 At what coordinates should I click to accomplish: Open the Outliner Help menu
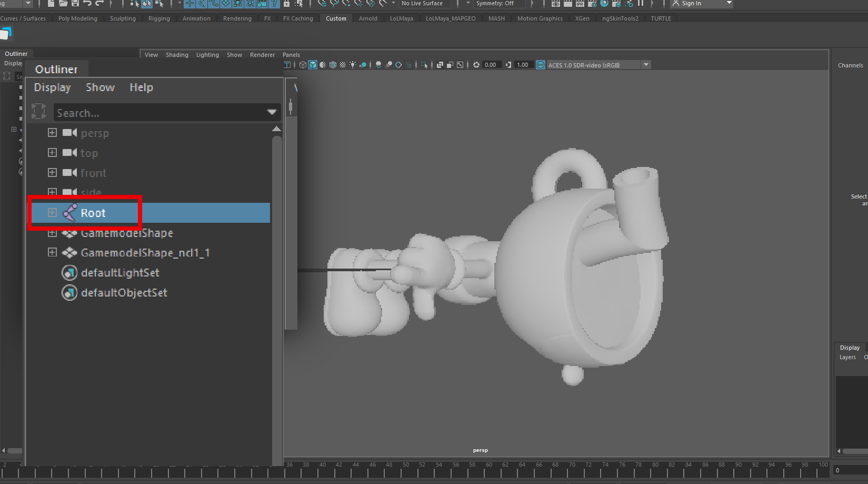(141, 87)
